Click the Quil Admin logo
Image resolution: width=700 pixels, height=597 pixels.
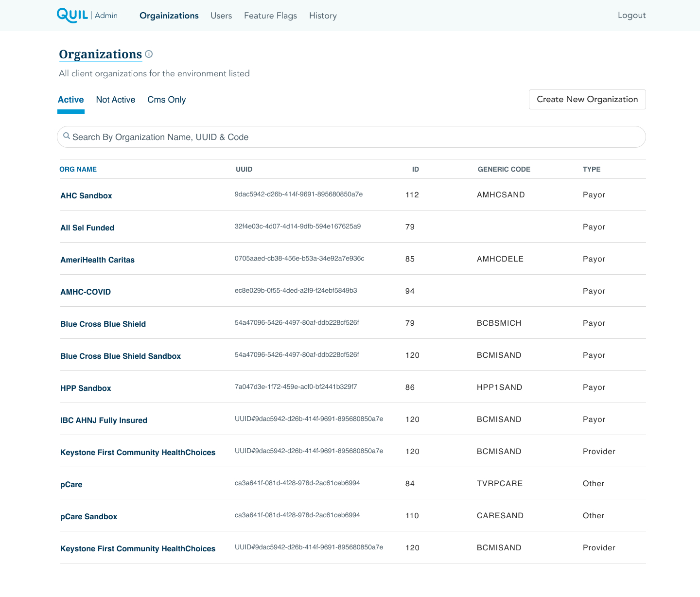(87, 15)
